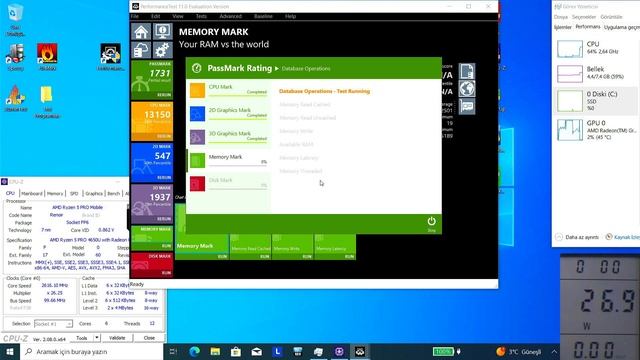640x360 pixels.
Task: Open File Explorer from taskbar
Action: [x=215, y=351]
